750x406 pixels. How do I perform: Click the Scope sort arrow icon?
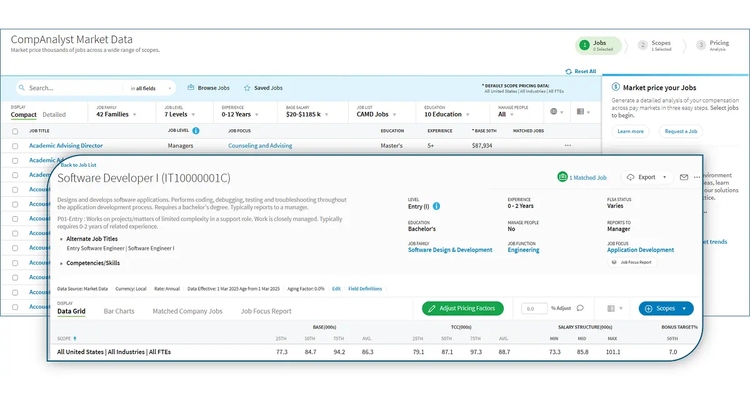click(75, 339)
